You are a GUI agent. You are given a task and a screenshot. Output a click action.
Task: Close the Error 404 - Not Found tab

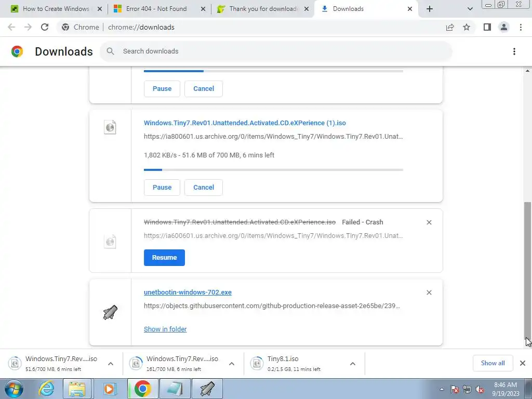[203, 9]
